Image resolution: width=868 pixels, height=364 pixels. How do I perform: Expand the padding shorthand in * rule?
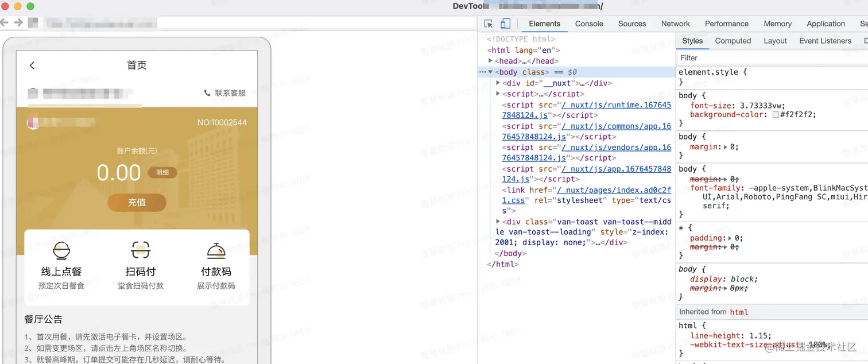pos(730,238)
